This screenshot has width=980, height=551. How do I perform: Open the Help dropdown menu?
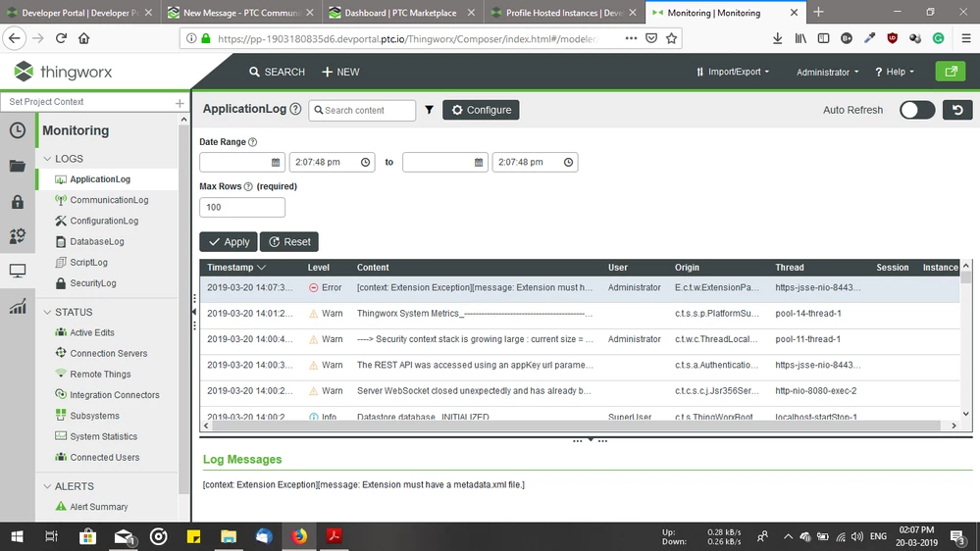pyautogui.click(x=895, y=72)
